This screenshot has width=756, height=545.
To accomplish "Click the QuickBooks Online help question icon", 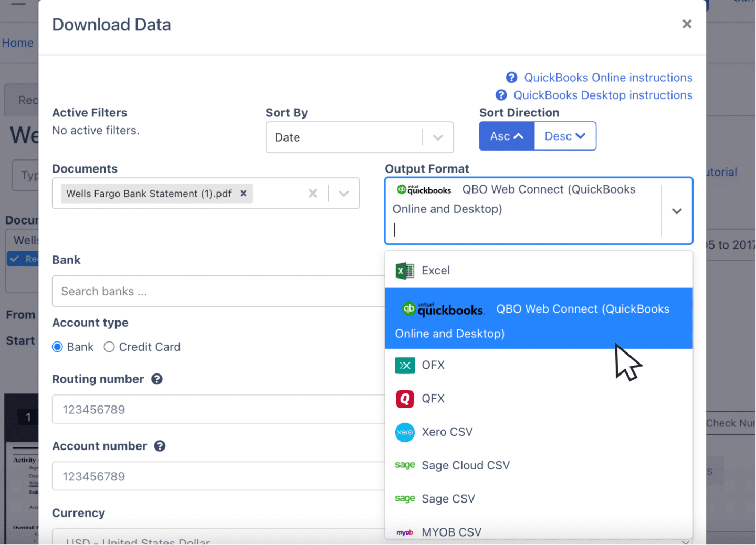I will 511,78.
